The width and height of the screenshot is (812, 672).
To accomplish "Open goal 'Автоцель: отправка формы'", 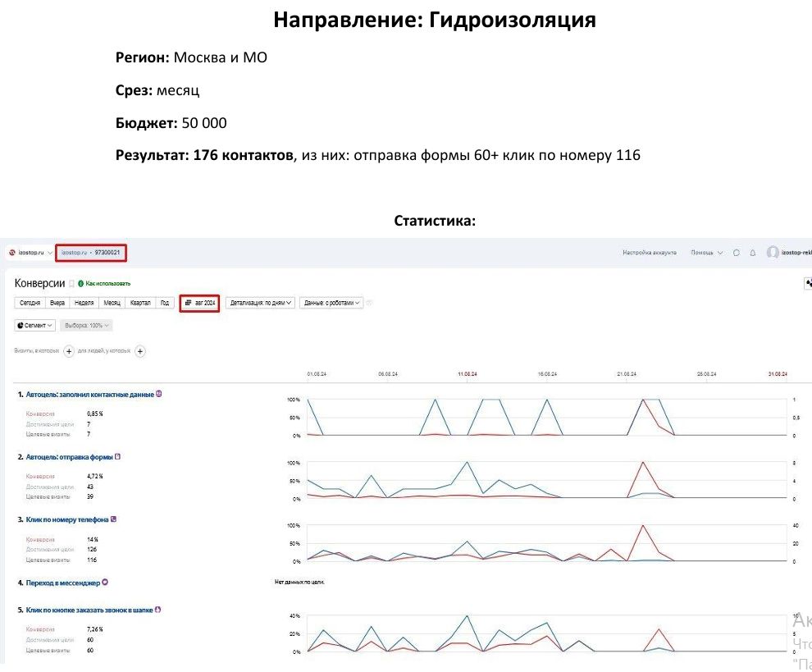I will 70,457.
